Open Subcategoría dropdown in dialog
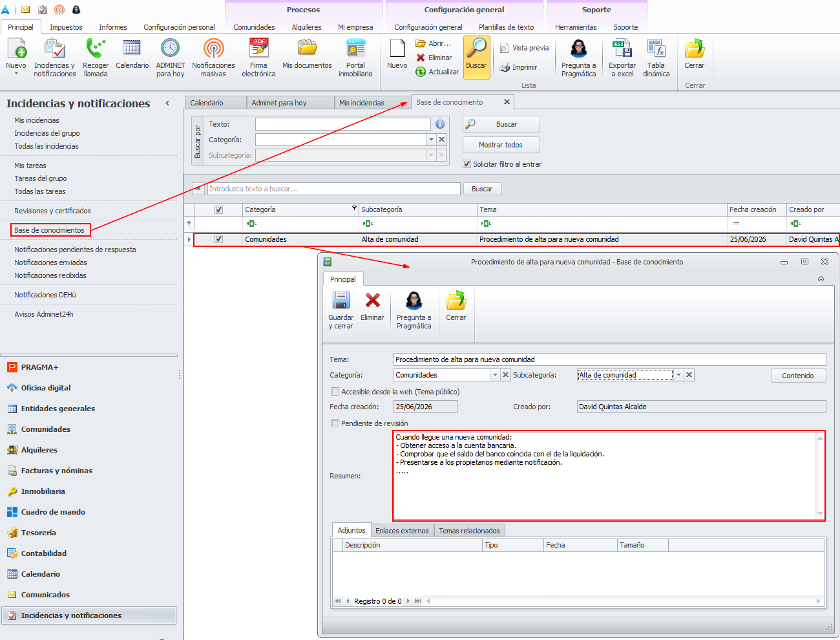The height and width of the screenshot is (640, 840). point(678,375)
